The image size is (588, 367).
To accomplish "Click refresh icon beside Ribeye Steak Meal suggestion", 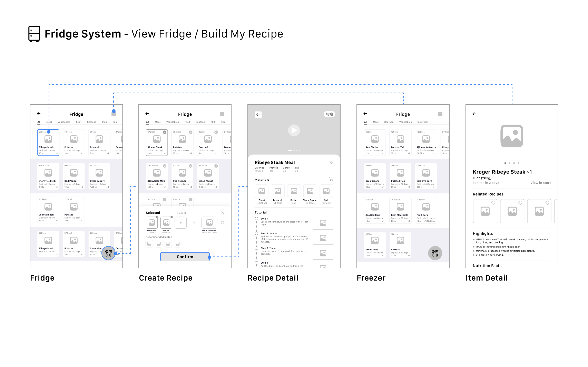I will (222, 223).
